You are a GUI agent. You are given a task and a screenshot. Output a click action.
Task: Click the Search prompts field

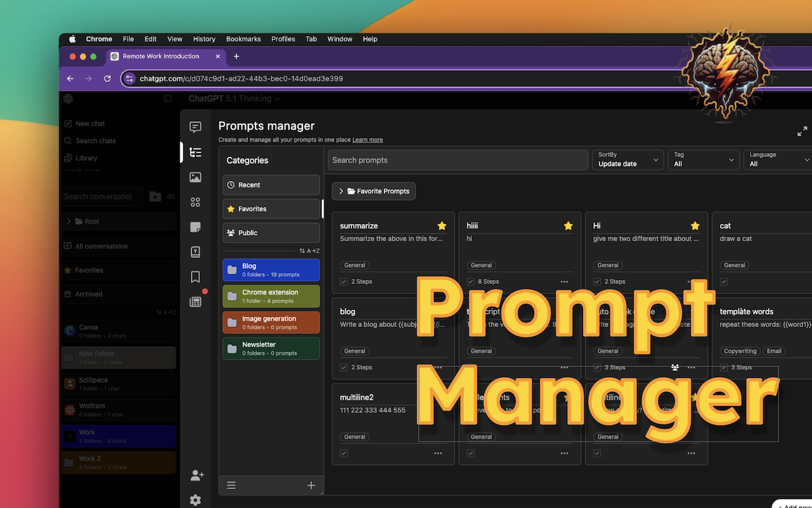[458, 160]
